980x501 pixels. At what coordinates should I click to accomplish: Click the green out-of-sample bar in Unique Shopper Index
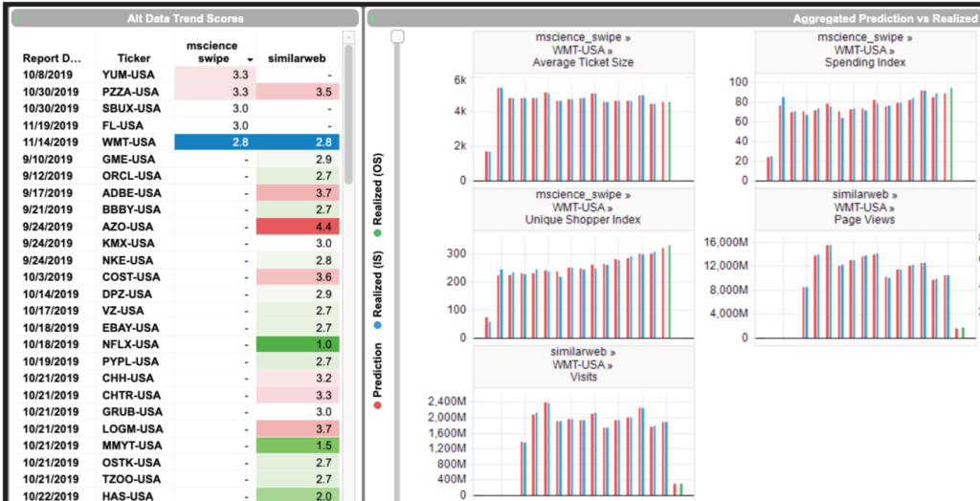(669, 291)
